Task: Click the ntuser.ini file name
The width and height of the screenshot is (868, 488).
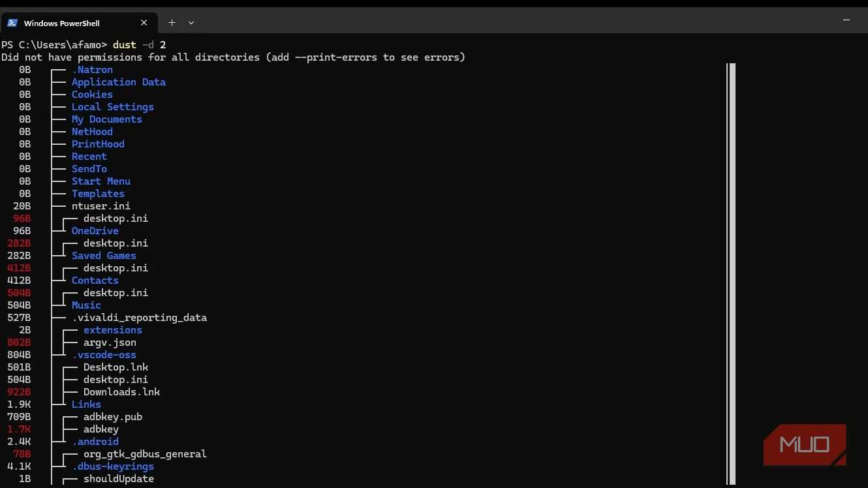Action: point(101,206)
